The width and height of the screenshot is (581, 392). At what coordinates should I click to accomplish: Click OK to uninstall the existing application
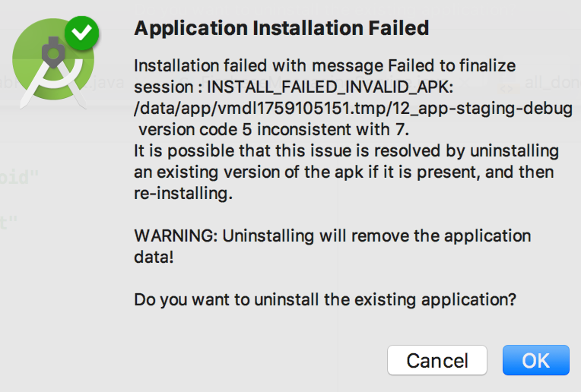(x=535, y=360)
